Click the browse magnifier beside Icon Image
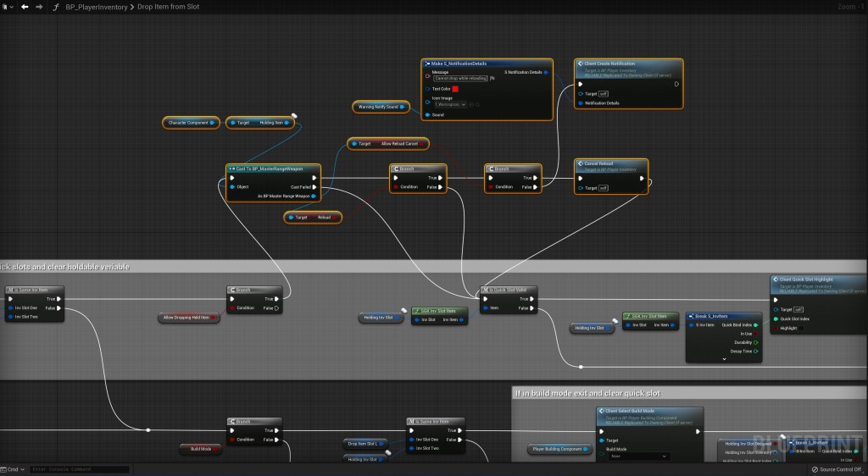Image resolution: width=868 pixels, height=476 pixels. coord(479,104)
